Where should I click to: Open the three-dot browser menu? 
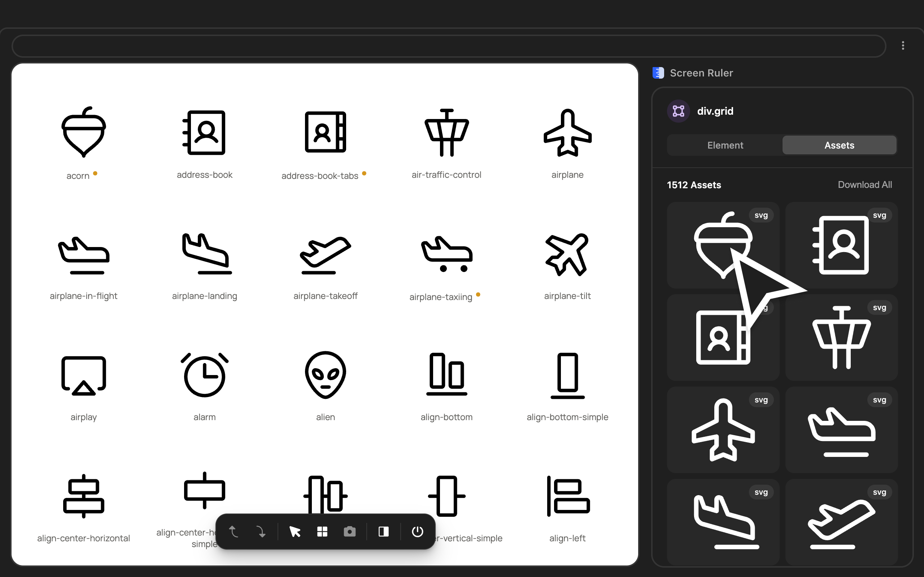(x=903, y=46)
